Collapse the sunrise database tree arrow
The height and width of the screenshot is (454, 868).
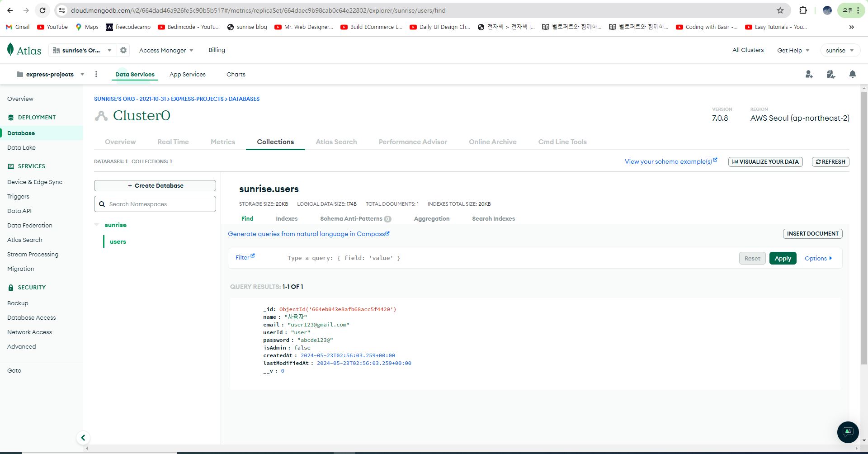97,225
